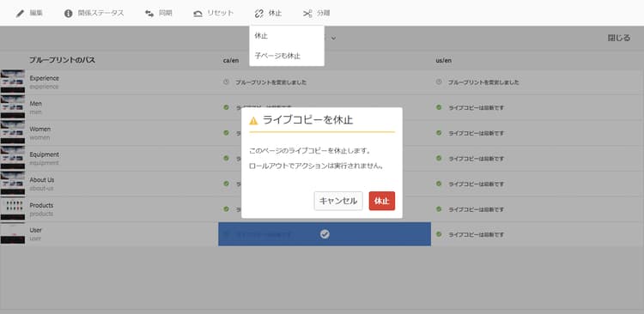Viewport: 644px width, 314px height.
Task: Select the Women row title
Action: point(39,129)
